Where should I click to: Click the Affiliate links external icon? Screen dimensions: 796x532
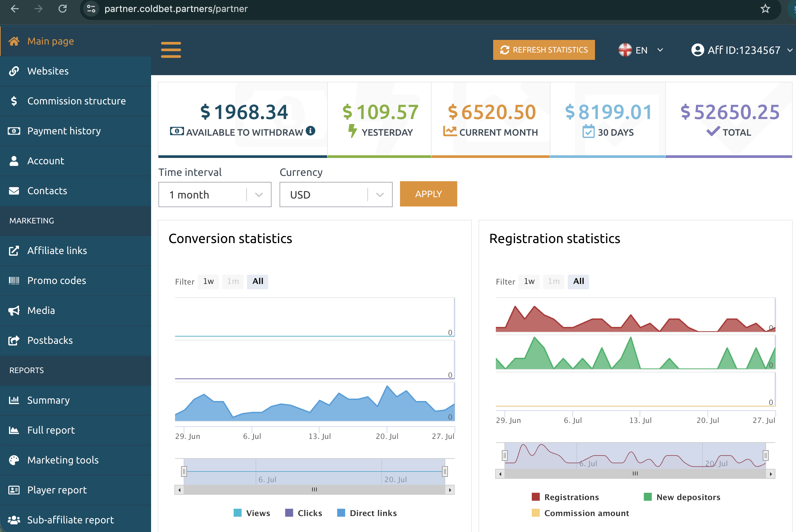click(x=14, y=250)
